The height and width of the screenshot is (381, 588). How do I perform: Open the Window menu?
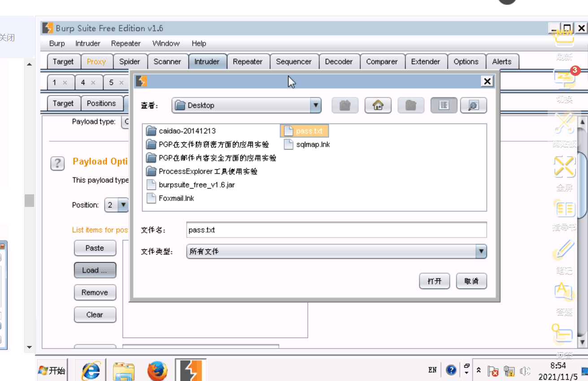pos(166,44)
